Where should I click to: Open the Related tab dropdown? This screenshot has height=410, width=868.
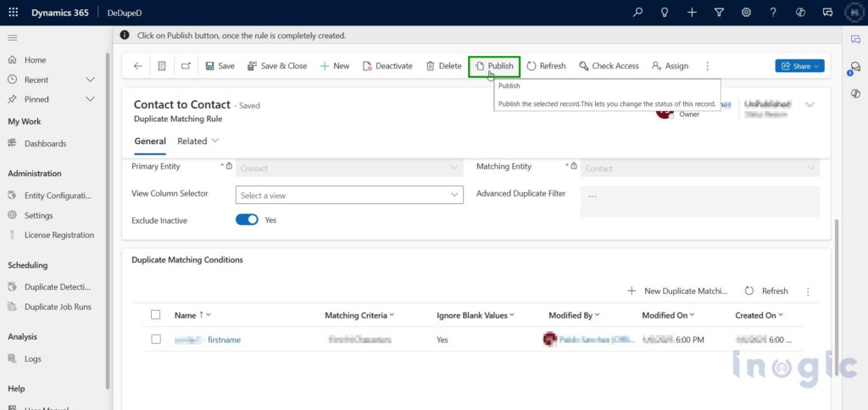coord(198,141)
